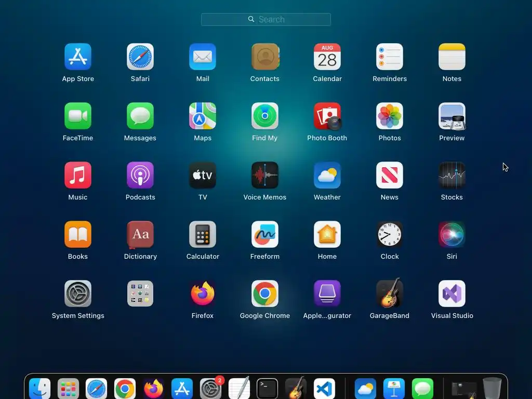Open System Settings from Launchpad grid
This screenshot has height=399, width=532.
click(x=78, y=294)
